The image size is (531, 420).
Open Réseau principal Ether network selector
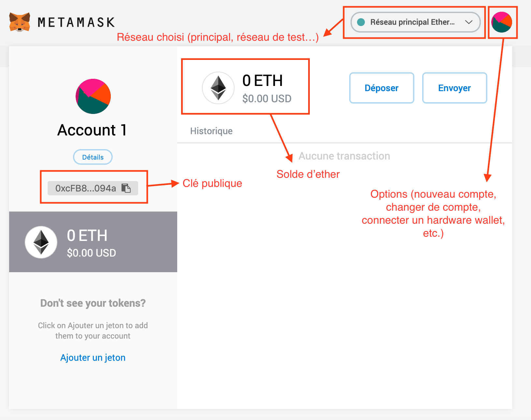coord(415,22)
